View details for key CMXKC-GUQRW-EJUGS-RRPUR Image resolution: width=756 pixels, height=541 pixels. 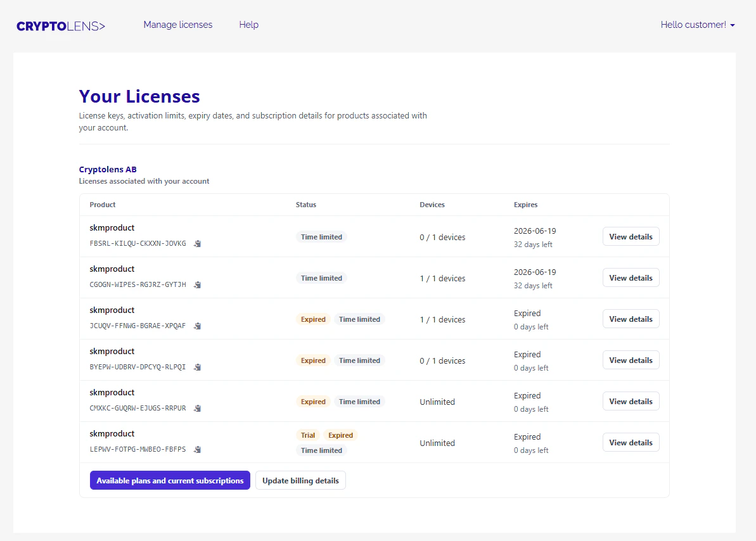click(x=631, y=401)
